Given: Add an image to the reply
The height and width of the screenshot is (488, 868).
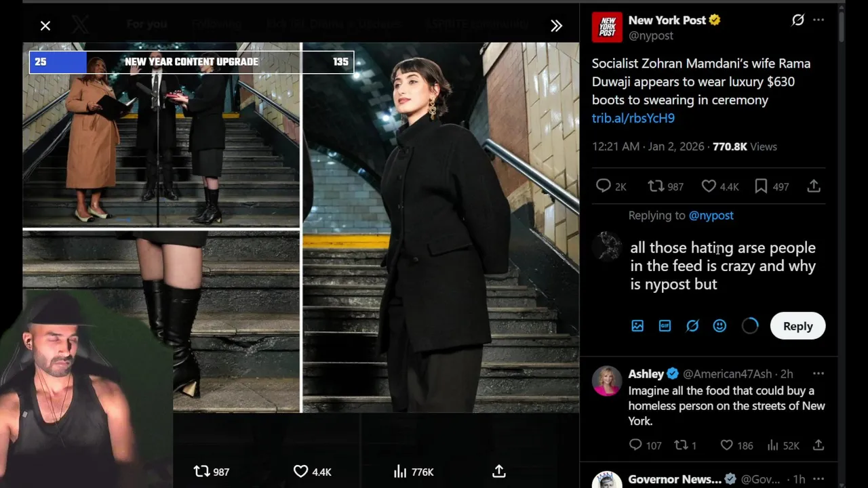Looking at the screenshot, I should (637, 326).
